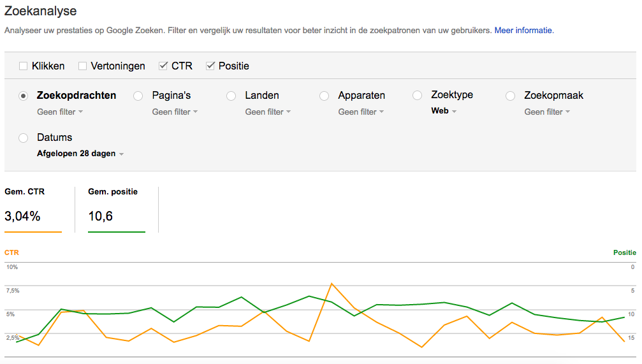Viewport: 642px width, 364px height.
Task: Open the Zoekopdrachten Geen filter dropdown
Action: [60, 112]
